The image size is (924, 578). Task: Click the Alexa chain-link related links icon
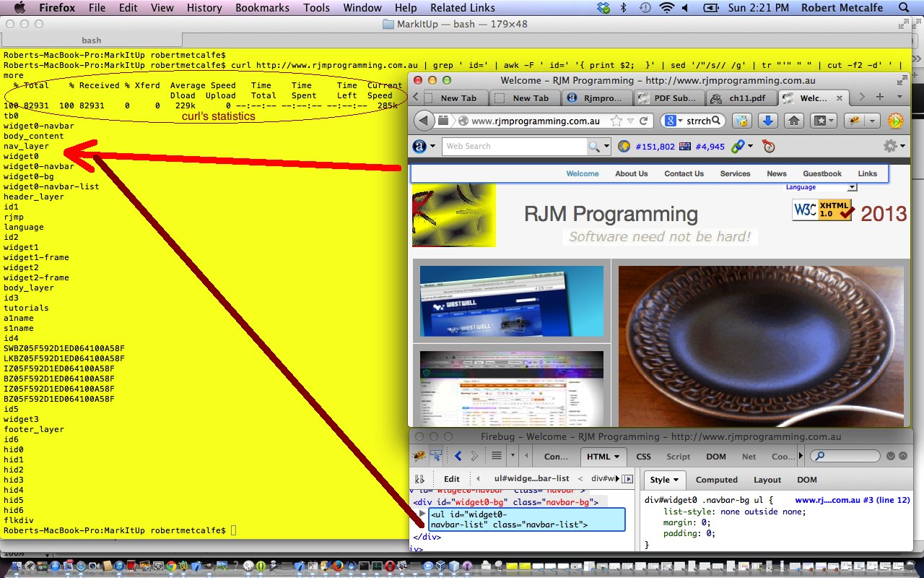pos(737,146)
